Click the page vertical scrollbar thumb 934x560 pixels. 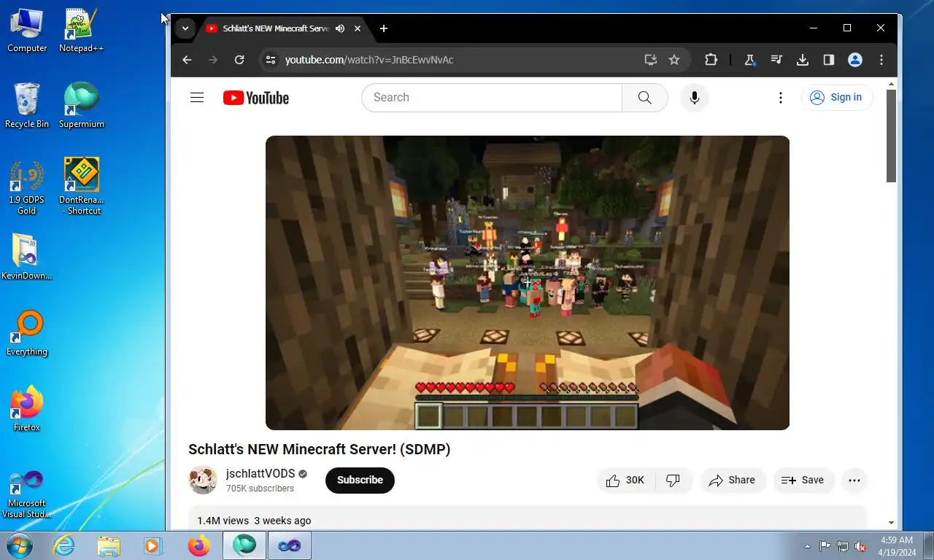click(891, 136)
